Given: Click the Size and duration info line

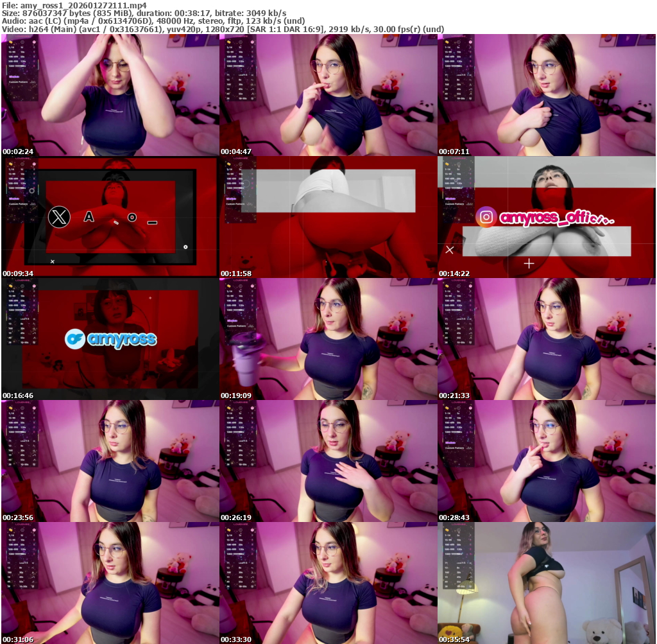Looking at the screenshot, I should (x=144, y=13).
